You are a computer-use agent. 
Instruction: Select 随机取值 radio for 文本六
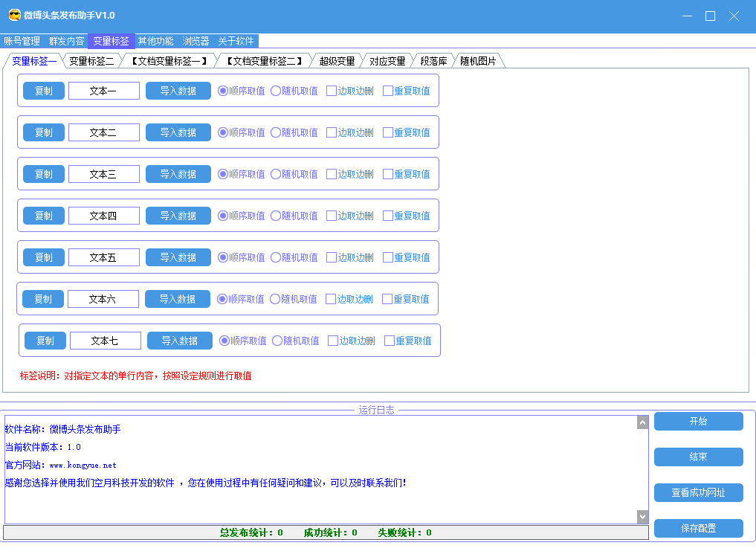pos(293,299)
